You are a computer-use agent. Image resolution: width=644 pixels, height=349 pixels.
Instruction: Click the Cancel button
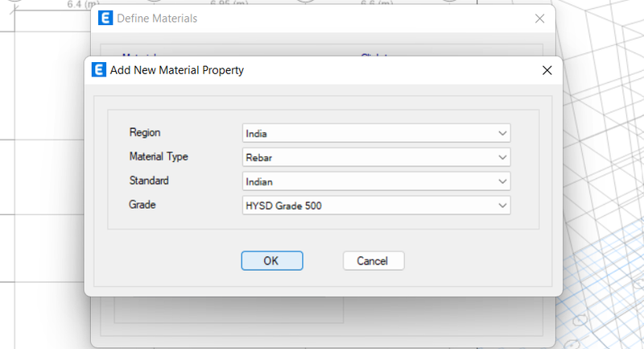[374, 260]
